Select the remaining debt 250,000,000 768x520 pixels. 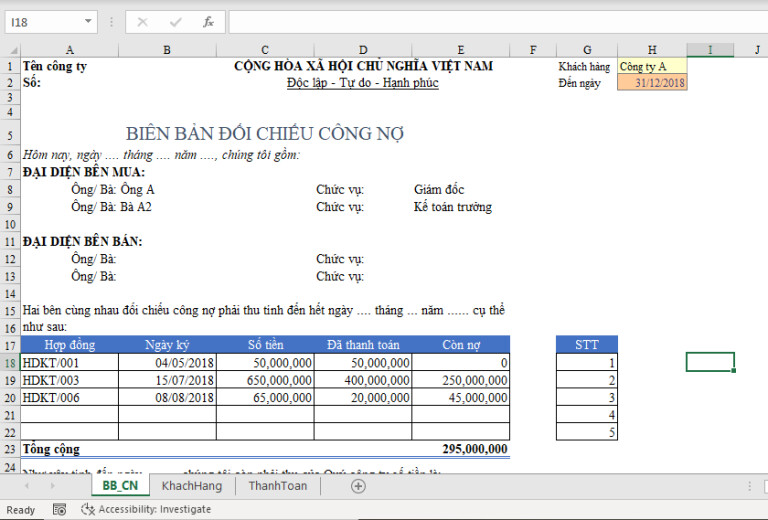click(x=461, y=380)
